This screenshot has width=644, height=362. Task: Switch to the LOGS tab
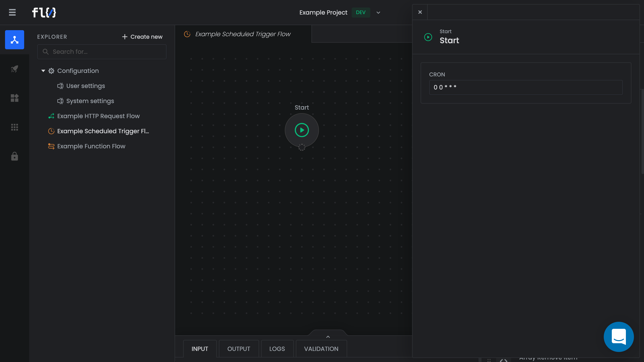click(277, 349)
